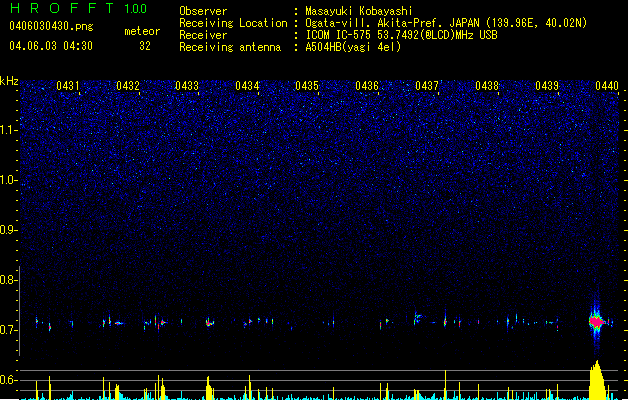Image resolution: width=629 pixels, height=400 pixels.
Task: Click the 0437 time marker
Action: pyautogui.click(x=427, y=85)
